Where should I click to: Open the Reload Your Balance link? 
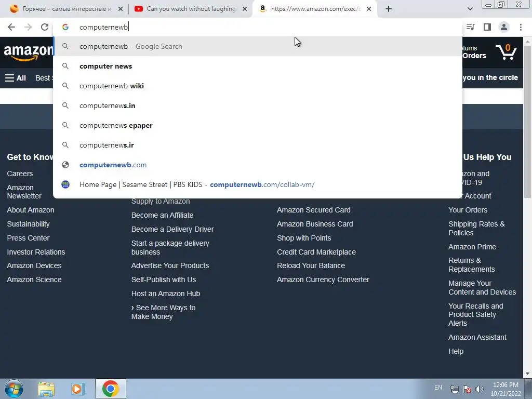[311, 265]
